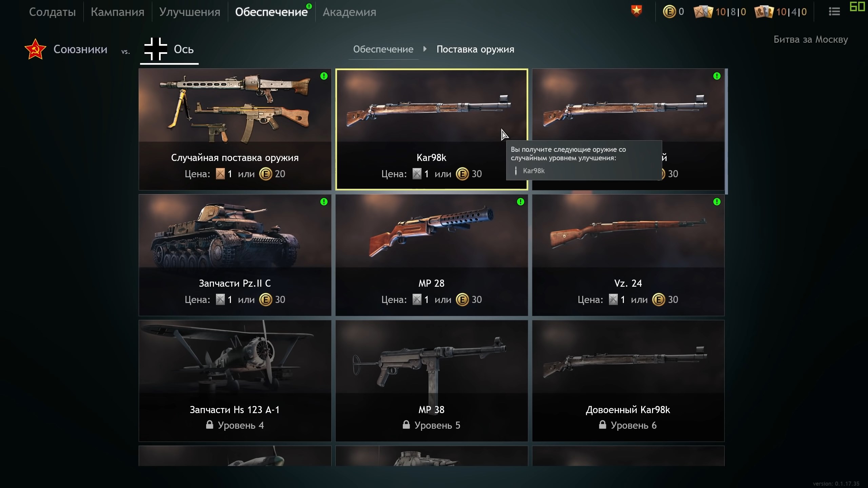The image size is (868, 488).
Task: Open the hamburger list menu icon
Action: [x=834, y=12]
